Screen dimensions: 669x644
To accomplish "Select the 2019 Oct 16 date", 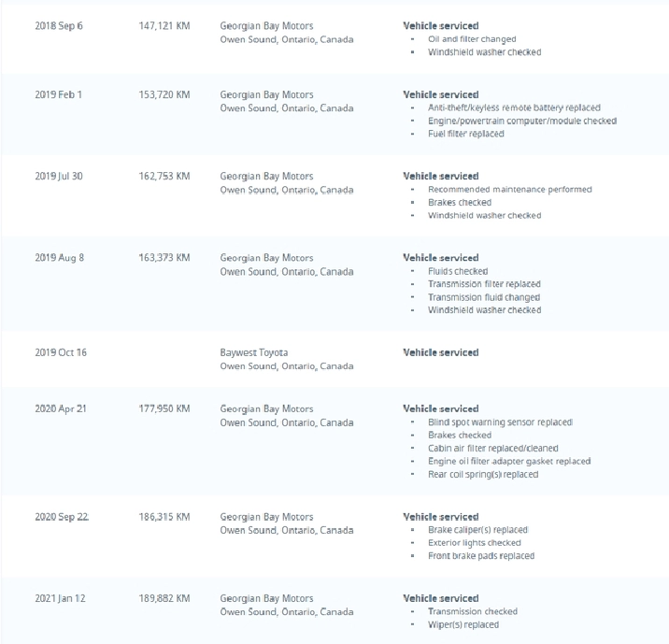I will [60, 352].
